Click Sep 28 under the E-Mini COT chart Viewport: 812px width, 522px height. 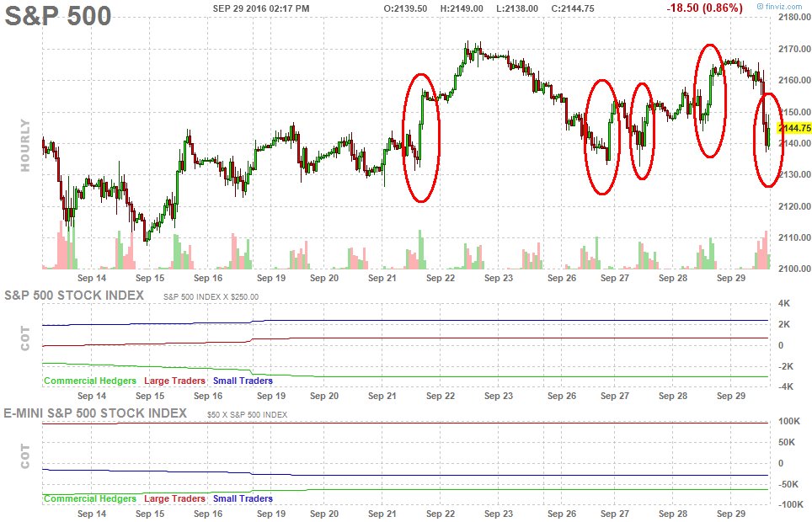coord(673,514)
